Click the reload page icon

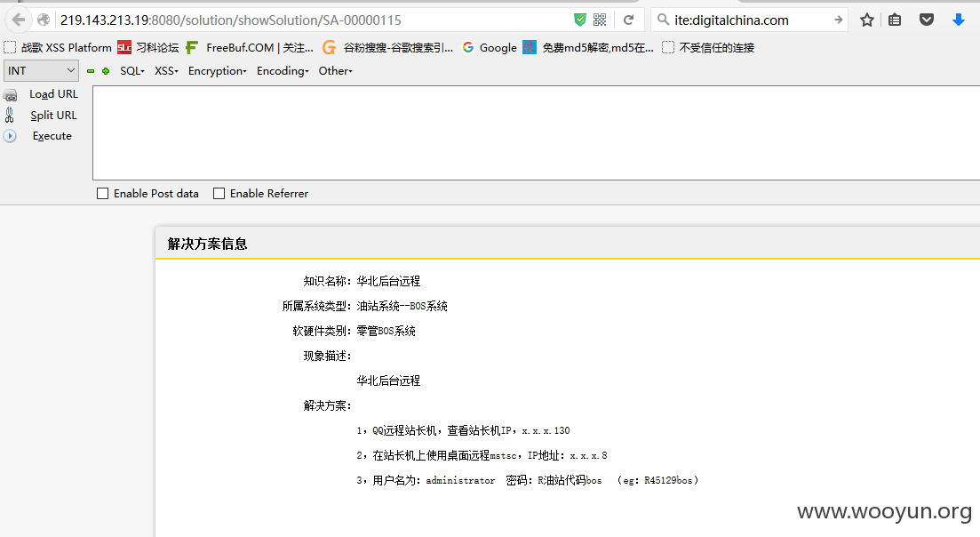pos(629,20)
